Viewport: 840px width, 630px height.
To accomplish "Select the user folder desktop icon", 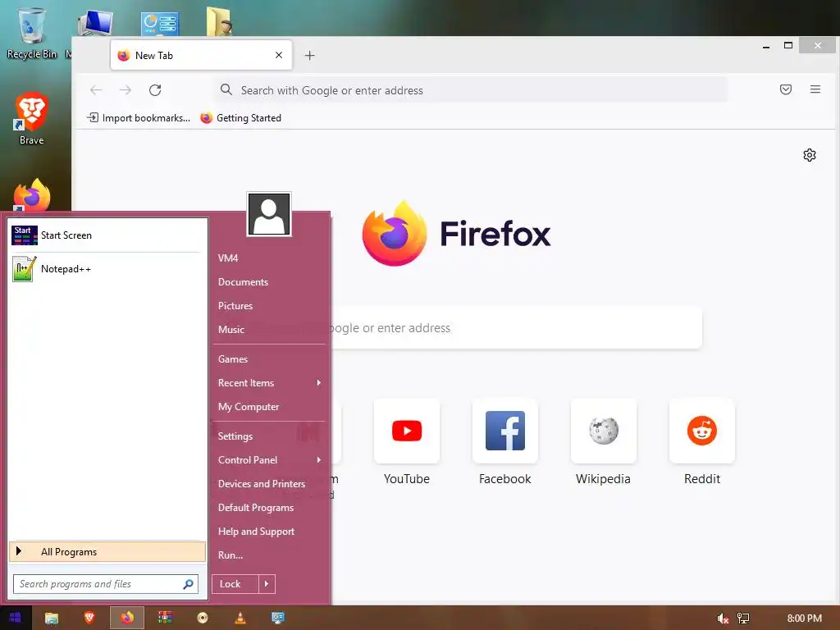I will pyautogui.click(x=219, y=21).
